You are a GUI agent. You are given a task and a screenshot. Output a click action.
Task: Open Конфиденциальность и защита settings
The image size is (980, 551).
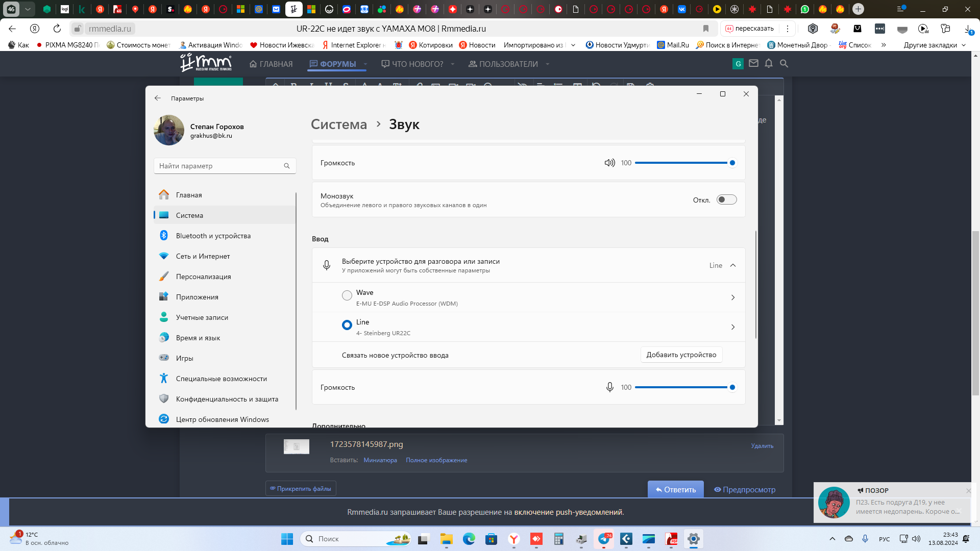click(x=225, y=399)
